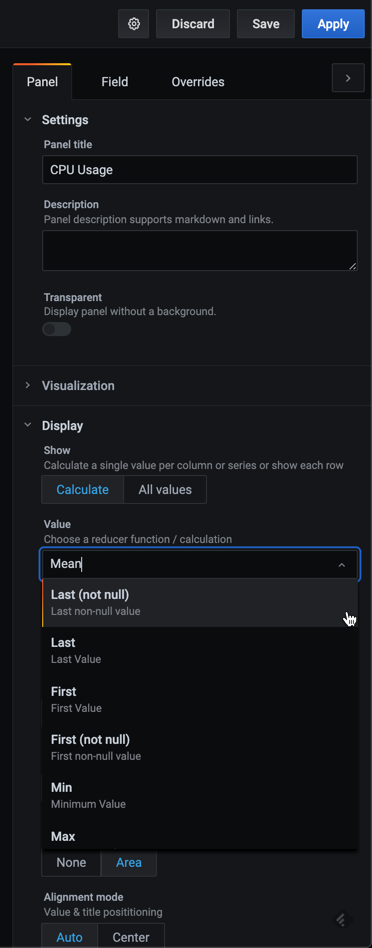Switch to the Overrides tab
The image size is (372, 948).
point(198,82)
